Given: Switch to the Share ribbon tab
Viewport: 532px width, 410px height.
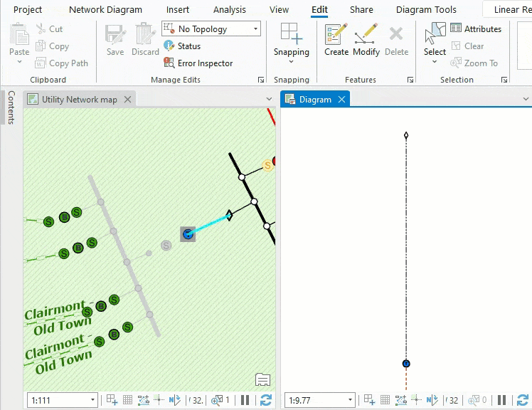Looking at the screenshot, I should [361, 10].
